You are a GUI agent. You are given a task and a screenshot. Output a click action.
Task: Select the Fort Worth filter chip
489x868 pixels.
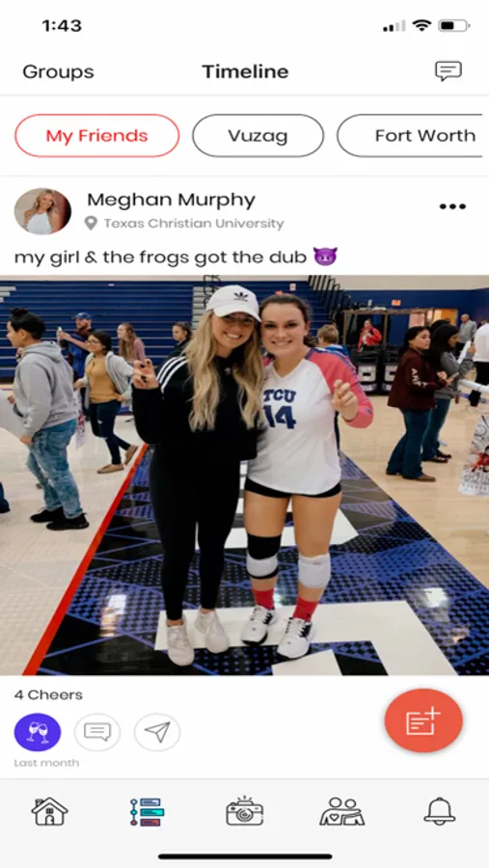tap(413, 136)
